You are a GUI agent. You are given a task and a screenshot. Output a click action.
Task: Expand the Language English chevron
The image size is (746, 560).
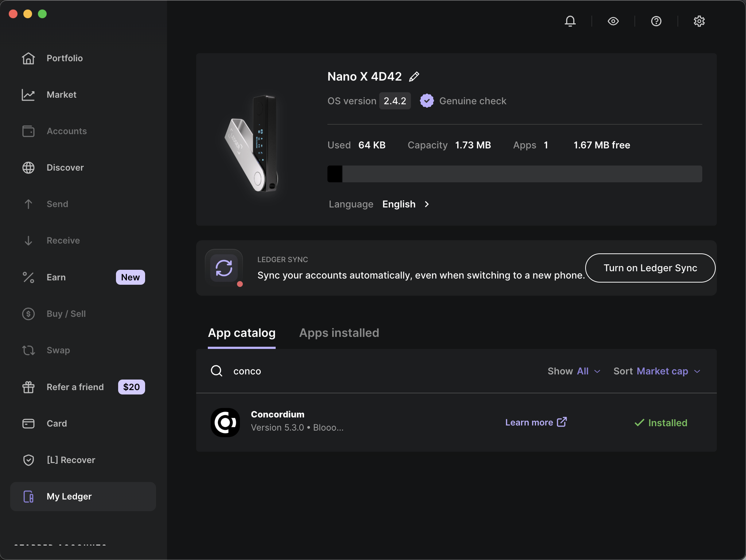pyautogui.click(x=427, y=204)
